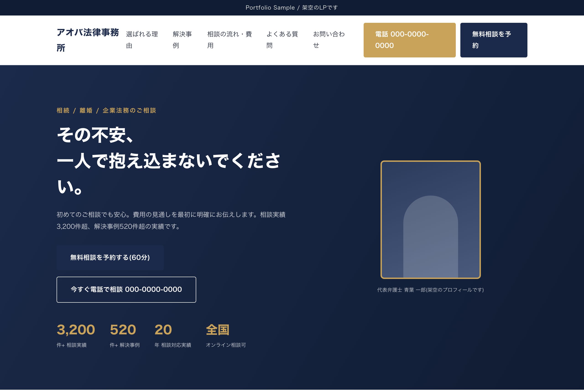Screen dimensions: 584x392
Task: Click the 初めてのご相談でも安心 description paragraph
Action: (x=171, y=221)
